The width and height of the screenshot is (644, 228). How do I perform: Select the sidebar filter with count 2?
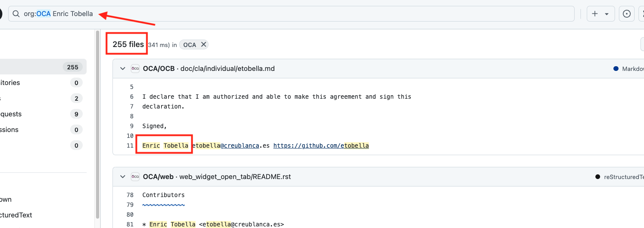(x=43, y=98)
